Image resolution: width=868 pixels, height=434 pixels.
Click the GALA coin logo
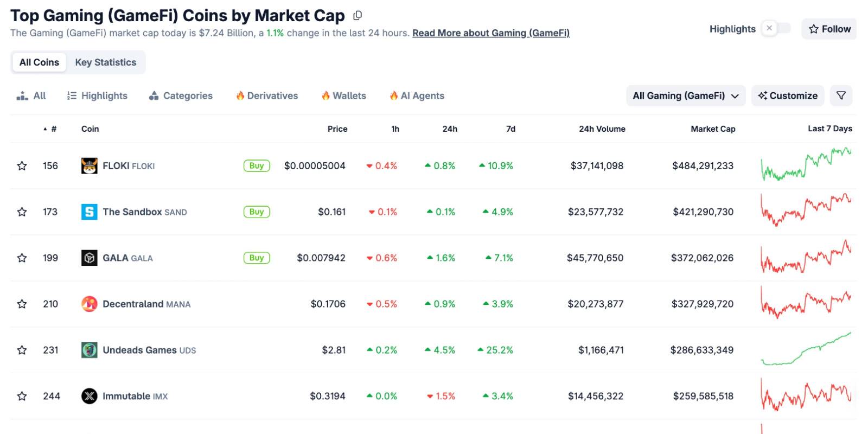[x=89, y=258]
